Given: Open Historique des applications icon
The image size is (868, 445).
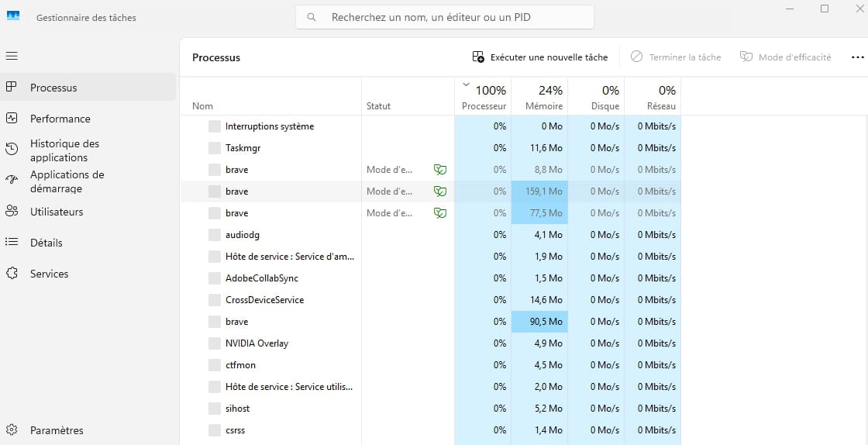Looking at the screenshot, I should [x=12, y=149].
